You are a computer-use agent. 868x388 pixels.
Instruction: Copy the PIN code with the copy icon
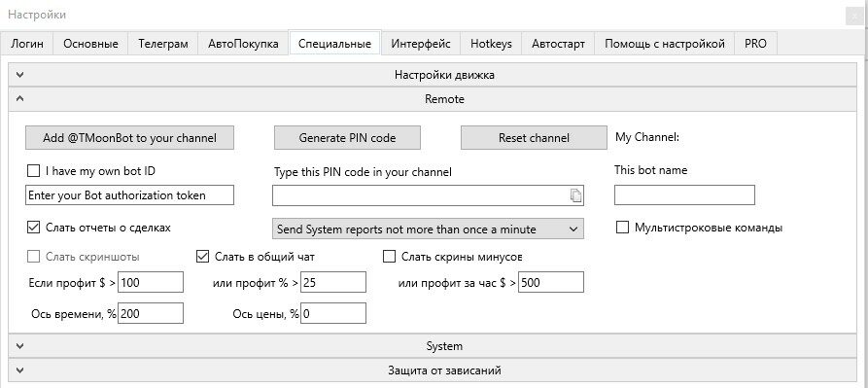point(575,195)
